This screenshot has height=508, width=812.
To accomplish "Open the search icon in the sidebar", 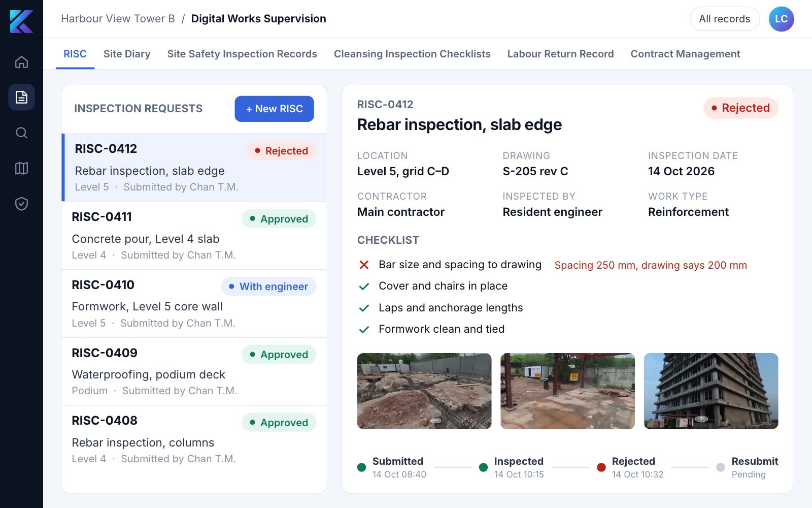I will click(21, 133).
